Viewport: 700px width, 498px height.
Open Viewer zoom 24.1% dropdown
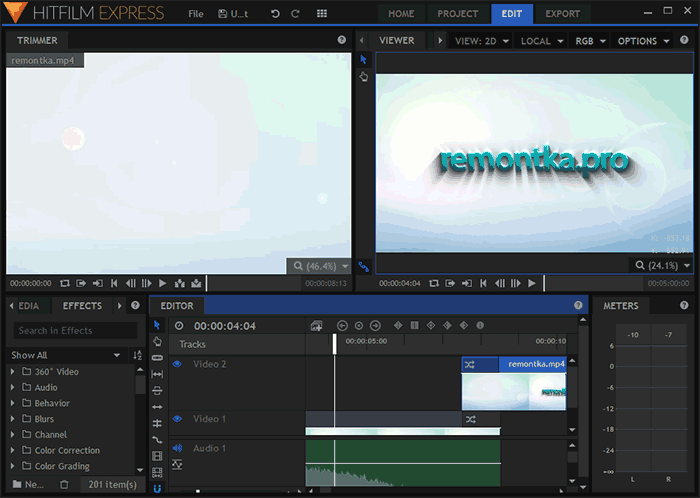pos(662,266)
